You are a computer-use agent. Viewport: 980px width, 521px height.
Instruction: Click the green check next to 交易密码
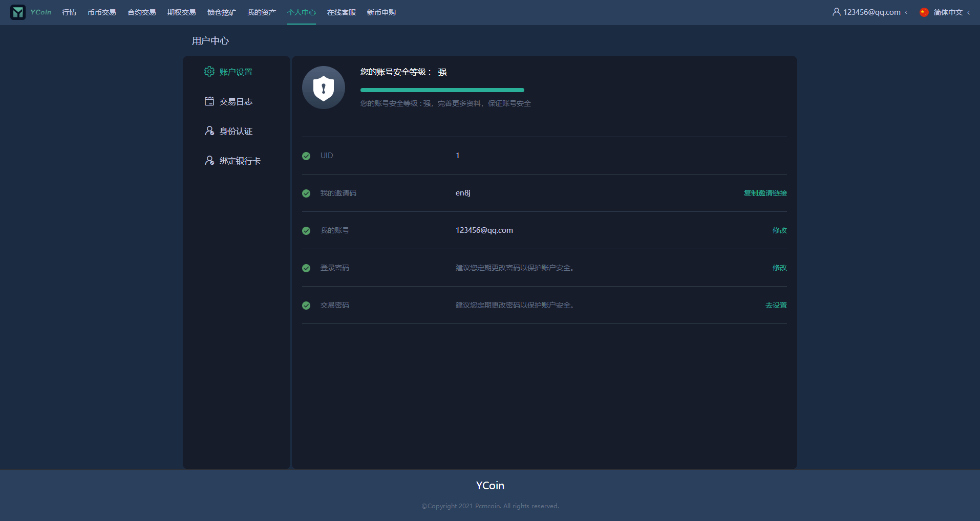coord(306,306)
